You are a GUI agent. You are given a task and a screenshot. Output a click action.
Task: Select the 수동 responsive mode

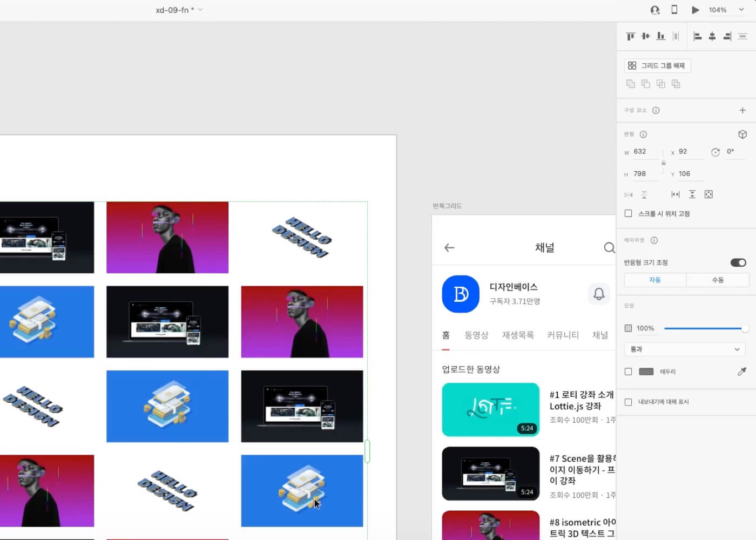[718, 280]
